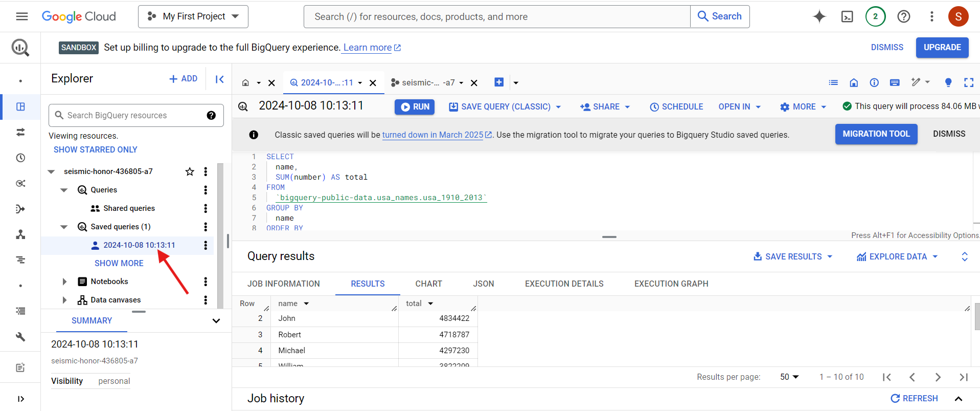Click the BigQuery product logo icon
980x411 pixels.
[20, 48]
